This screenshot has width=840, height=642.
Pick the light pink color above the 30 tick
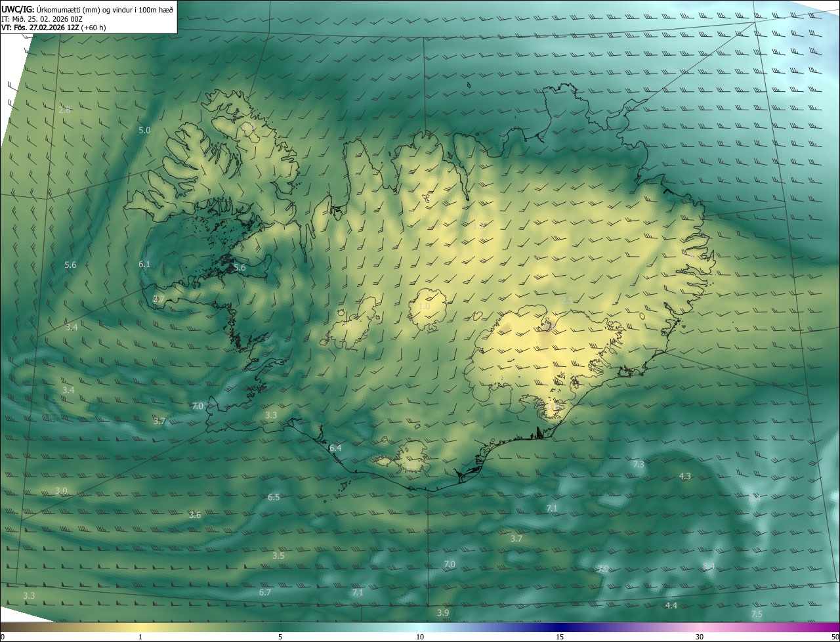click(700, 627)
